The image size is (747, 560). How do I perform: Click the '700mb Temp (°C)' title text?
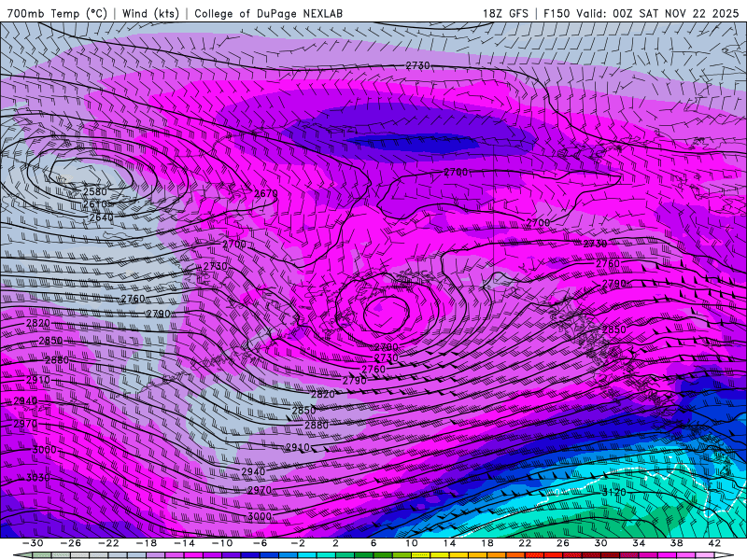[57, 13]
